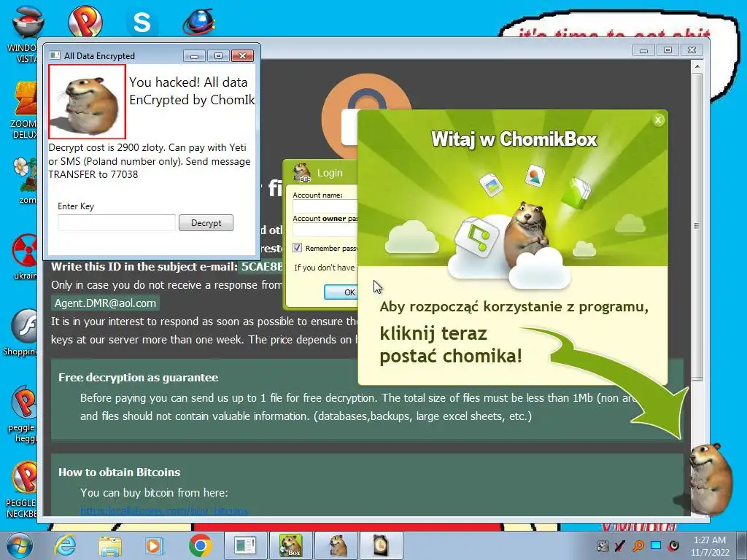Open the ukraine radiation desktop icon
The width and height of the screenshot is (747, 560).
[x=24, y=257]
